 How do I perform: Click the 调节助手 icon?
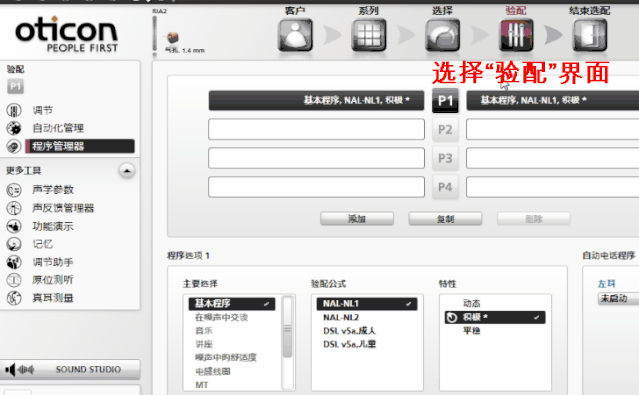[14, 262]
